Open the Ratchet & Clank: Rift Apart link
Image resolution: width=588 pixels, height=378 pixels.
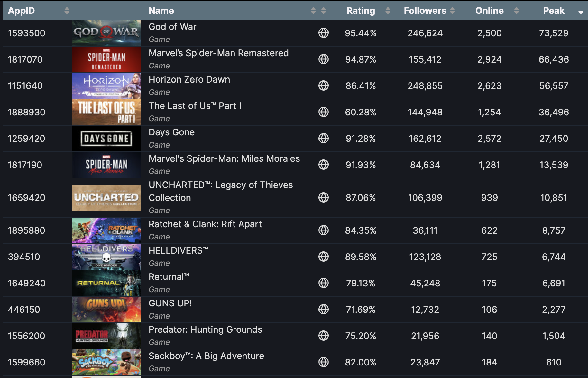click(205, 224)
